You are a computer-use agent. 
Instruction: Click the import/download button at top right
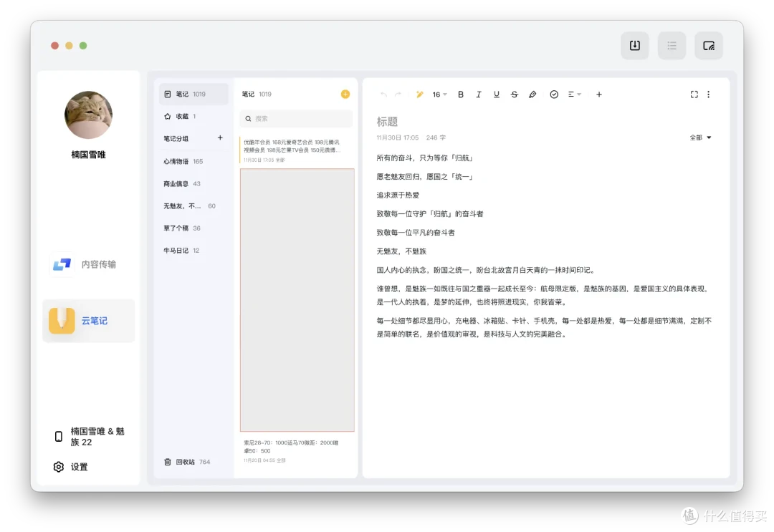[635, 45]
